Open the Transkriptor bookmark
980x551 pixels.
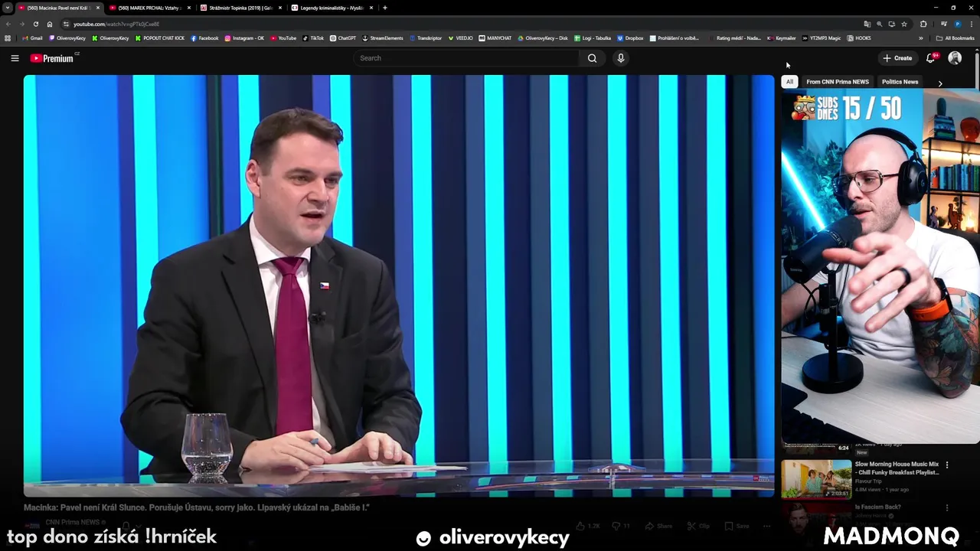[x=426, y=38]
